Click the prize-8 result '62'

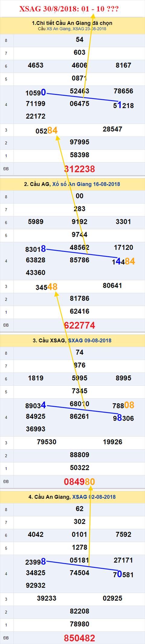(x=79, y=509)
